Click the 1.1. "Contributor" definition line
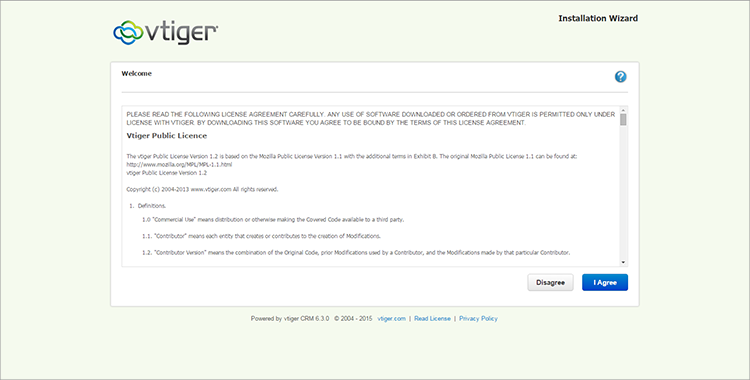The image size is (750, 380). 261,236
